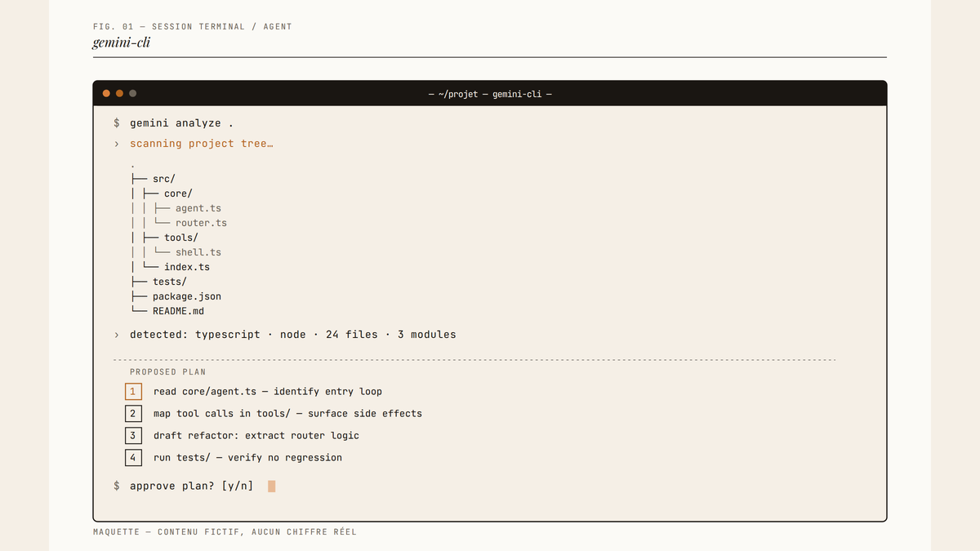Image resolution: width=980 pixels, height=551 pixels.
Task: Select router.ts in the tree
Action: click(201, 223)
